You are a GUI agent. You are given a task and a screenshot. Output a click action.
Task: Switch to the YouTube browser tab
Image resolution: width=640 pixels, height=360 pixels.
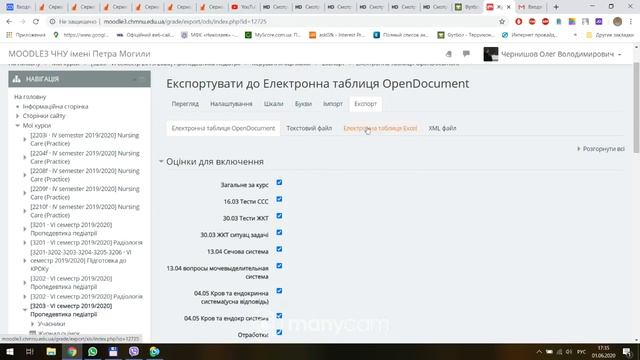tap(243, 7)
